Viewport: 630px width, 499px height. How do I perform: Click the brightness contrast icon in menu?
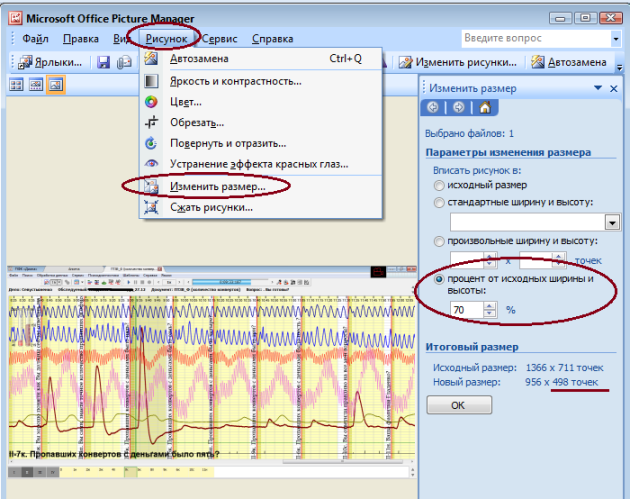151,81
